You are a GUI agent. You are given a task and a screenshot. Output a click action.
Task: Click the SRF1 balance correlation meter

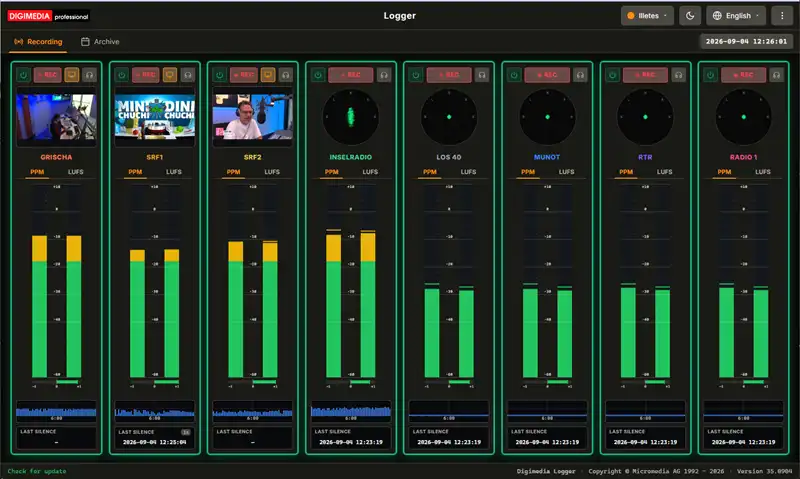pyautogui.click(x=155, y=382)
